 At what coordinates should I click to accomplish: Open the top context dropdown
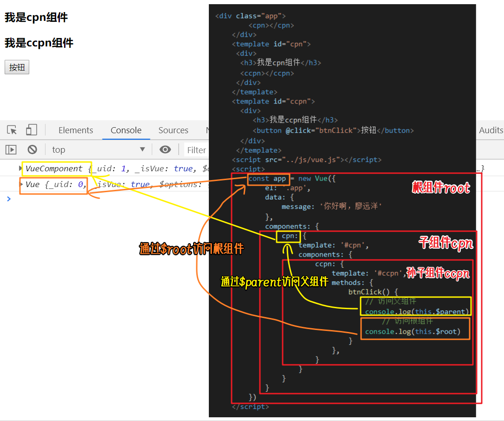tap(98, 149)
